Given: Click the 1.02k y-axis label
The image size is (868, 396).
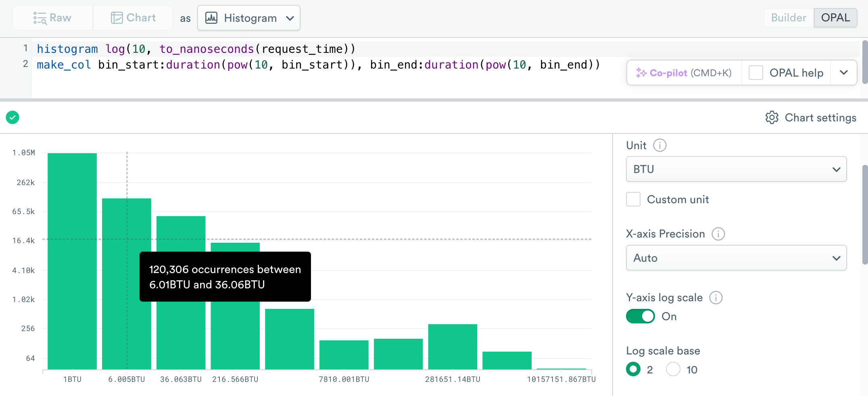Looking at the screenshot, I should (x=23, y=299).
